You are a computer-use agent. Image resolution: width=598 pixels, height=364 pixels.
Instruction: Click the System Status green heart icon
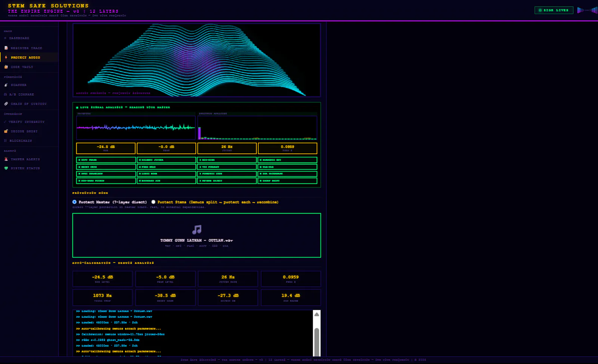coord(6,168)
